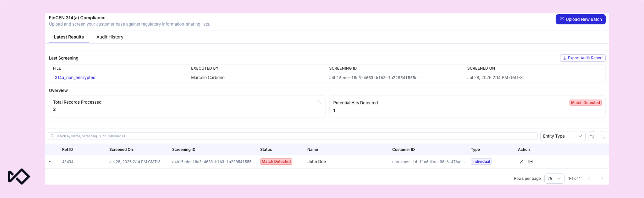Click the screening ID in the table row
Viewport: 644px width, 198px height.
point(213,162)
